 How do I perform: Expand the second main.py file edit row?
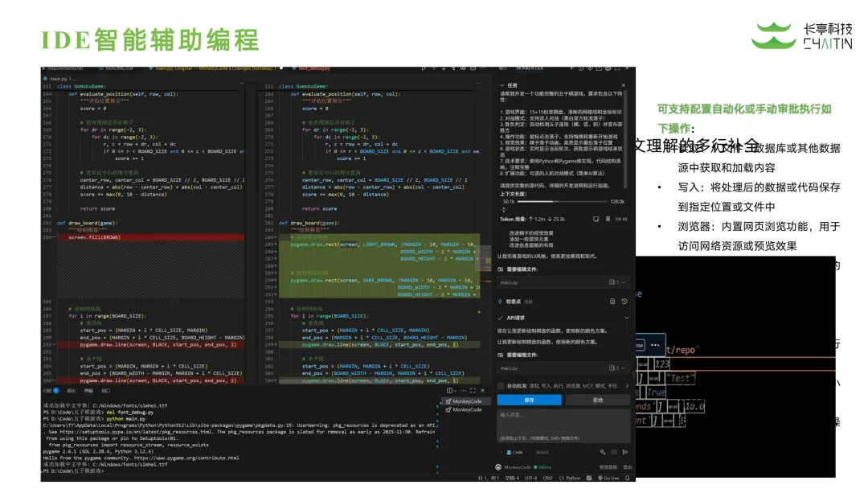coord(563,368)
